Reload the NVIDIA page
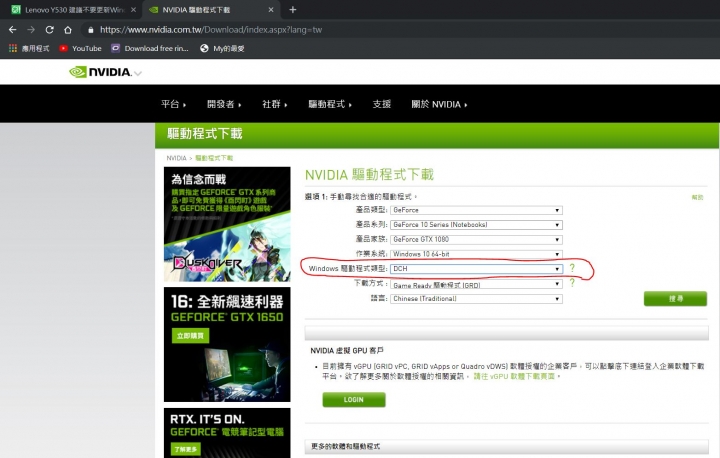The image size is (720, 458). tap(50, 30)
